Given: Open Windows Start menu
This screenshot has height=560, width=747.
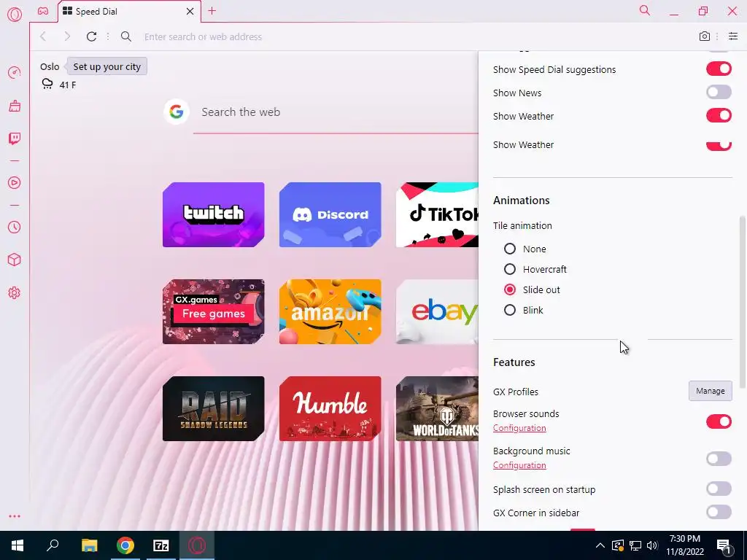Looking at the screenshot, I should tap(18, 545).
